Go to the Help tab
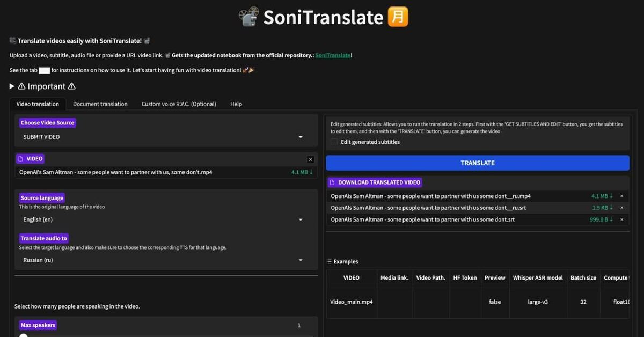The width and height of the screenshot is (644, 337). (x=236, y=104)
